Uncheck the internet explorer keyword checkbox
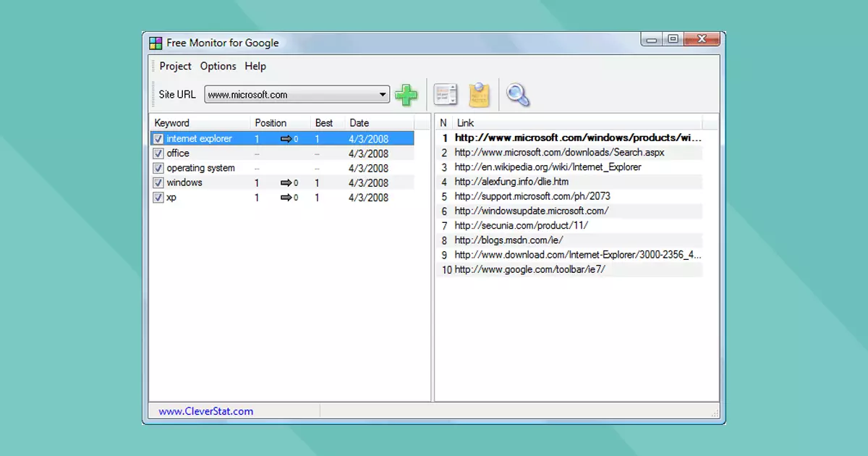Viewport: 868px width, 456px height. point(158,139)
